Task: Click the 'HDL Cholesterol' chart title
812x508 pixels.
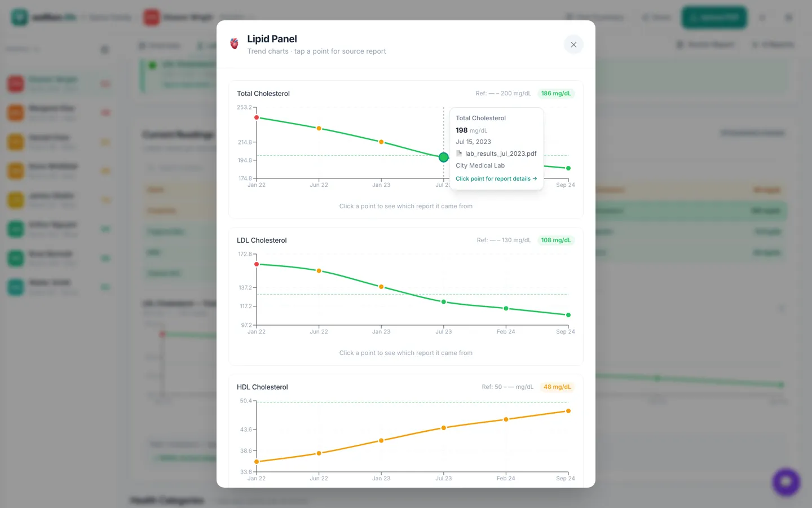Action: pyautogui.click(x=262, y=387)
